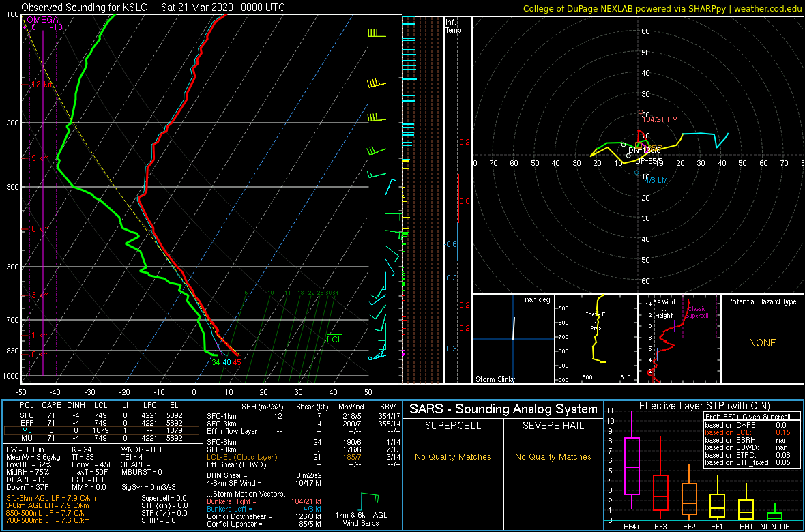The width and height of the screenshot is (805, 532).
Task: Click the CAPE column header
Action: [x=51, y=407]
